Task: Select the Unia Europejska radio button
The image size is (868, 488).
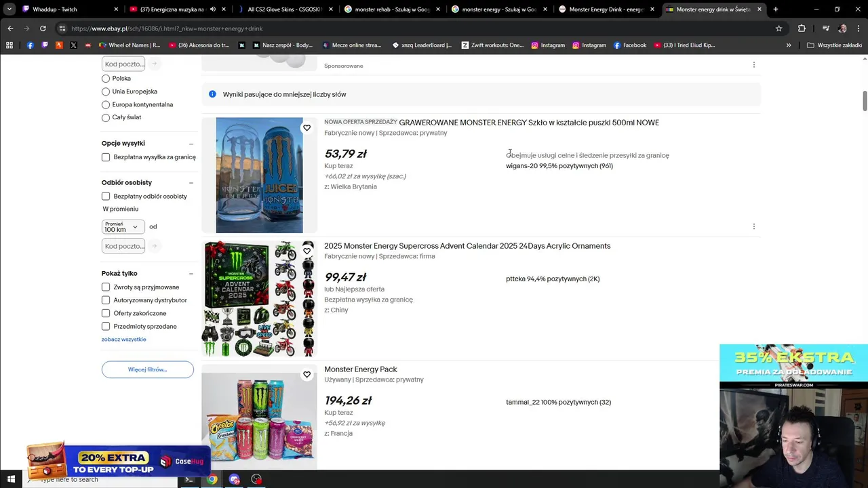Action: coord(106,91)
